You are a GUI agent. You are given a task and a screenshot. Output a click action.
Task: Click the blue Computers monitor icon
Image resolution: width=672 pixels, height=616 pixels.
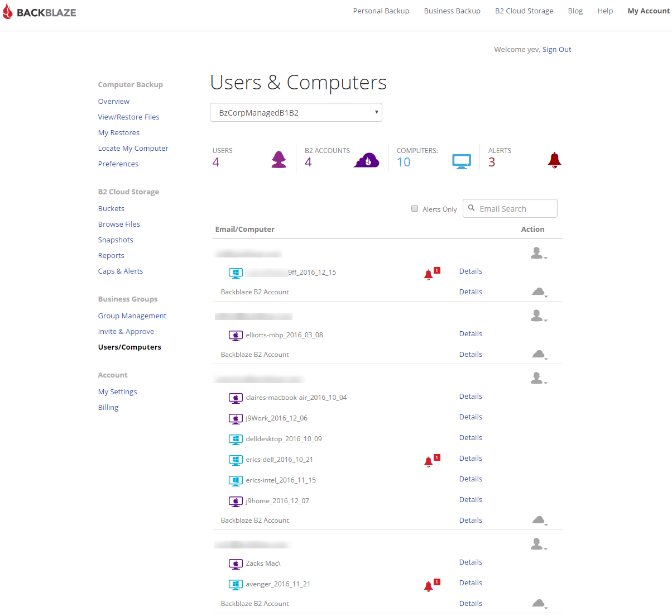point(462,161)
